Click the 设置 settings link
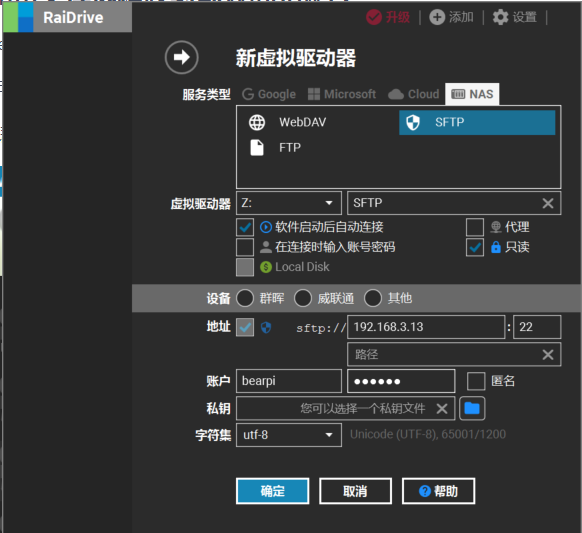Image resolution: width=582 pixels, height=533 pixels. 524,17
